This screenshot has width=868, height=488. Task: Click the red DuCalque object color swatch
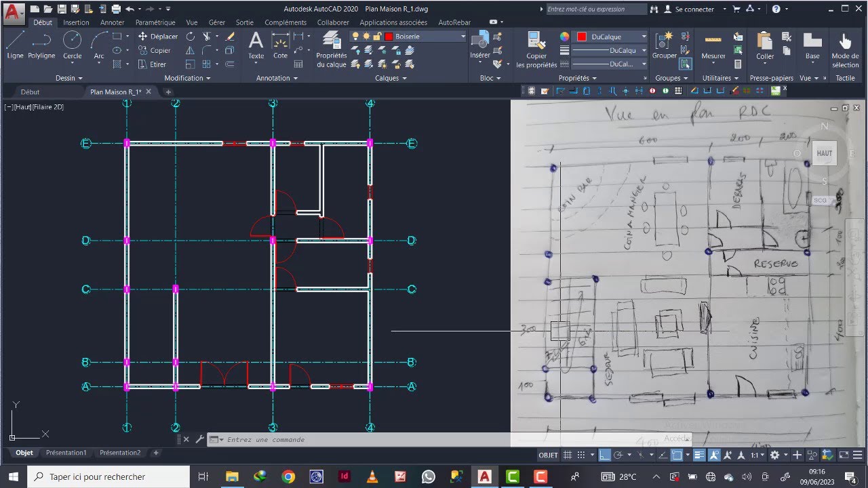(x=582, y=37)
